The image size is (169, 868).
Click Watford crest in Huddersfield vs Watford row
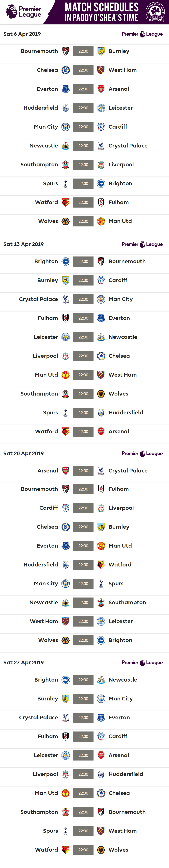click(101, 565)
